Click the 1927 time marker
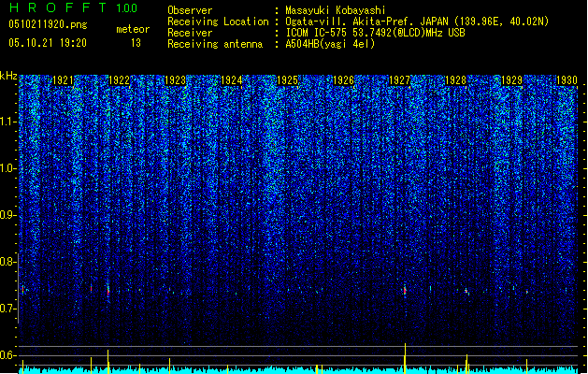 pyautogui.click(x=400, y=80)
